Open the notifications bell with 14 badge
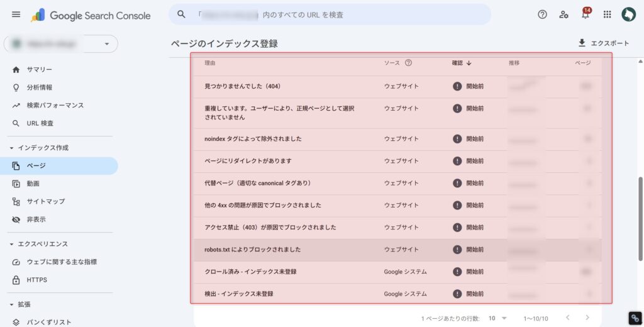Viewport: 644px width, 327px height. pyautogui.click(x=586, y=14)
